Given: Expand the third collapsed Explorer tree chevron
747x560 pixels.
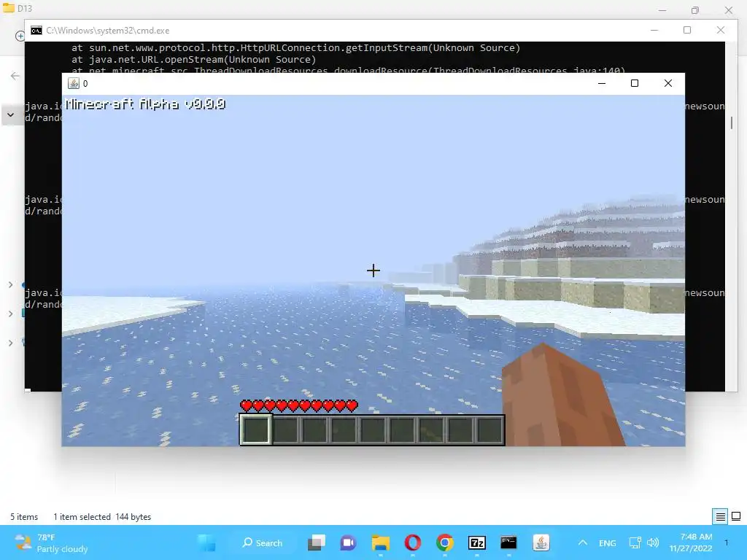Looking at the screenshot, I should [x=10, y=343].
